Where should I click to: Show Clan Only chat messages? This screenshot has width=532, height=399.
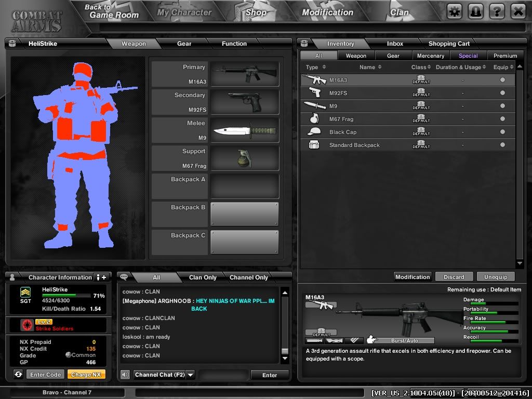click(203, 277)
